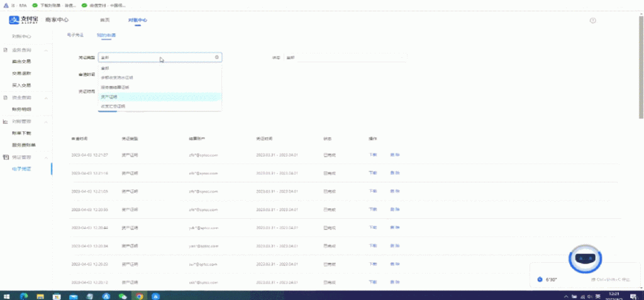Clear the 凭证类型 field with the circular icon
Image resolution: width=644 pixels, height=300 pixels.
point(217,57)
